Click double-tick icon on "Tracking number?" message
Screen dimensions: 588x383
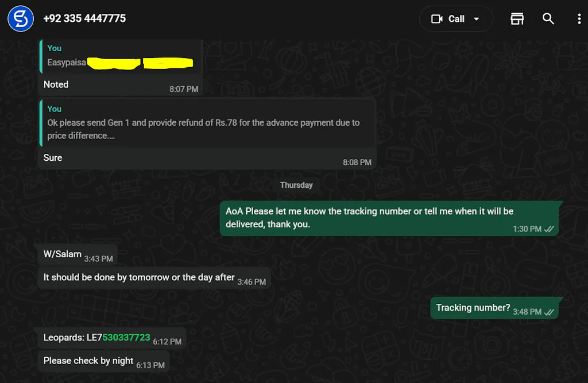[549, 312]
